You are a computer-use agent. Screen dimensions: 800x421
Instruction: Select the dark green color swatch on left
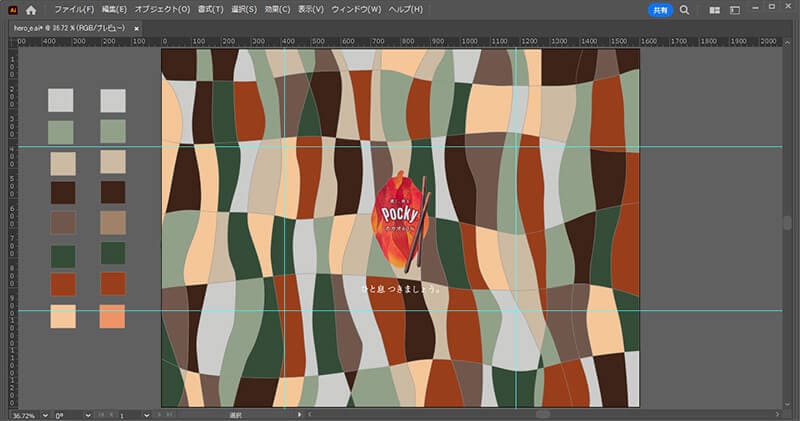[62, 255]
